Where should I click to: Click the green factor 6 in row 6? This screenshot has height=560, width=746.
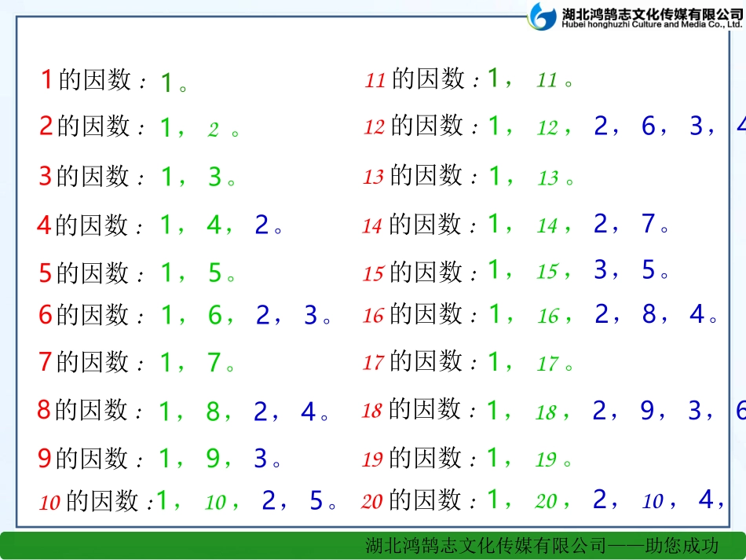pyautogui.click(x=215, y=315)
